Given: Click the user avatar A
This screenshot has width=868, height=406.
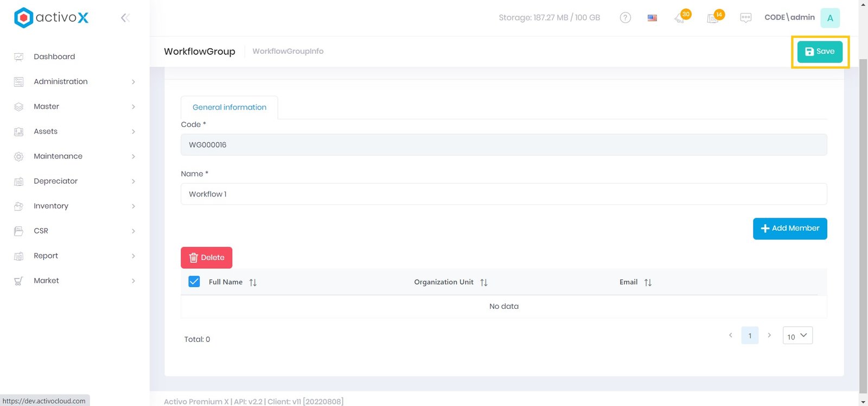Looking at the screenshot, I should coord(830,18).
